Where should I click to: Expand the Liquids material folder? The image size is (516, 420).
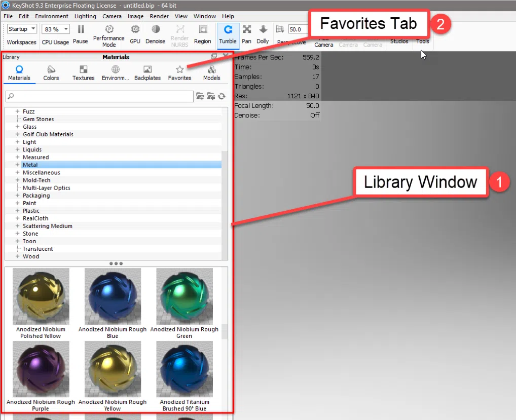[17, 149]
